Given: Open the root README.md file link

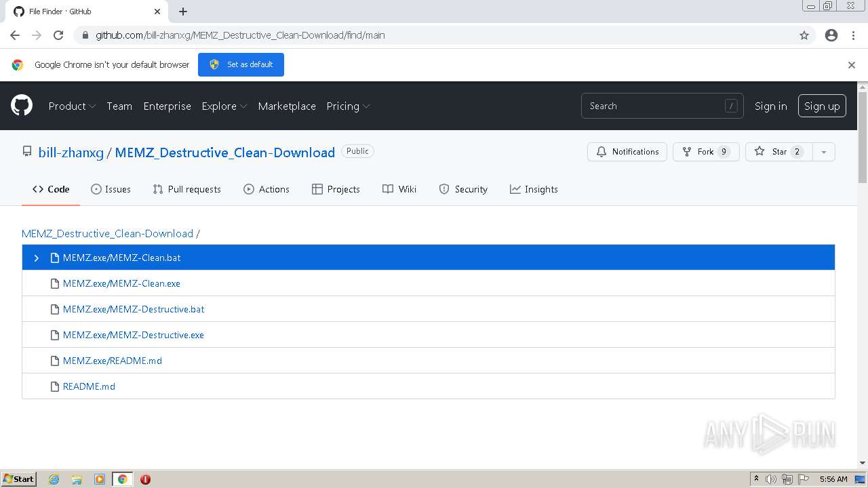Looking at the screenshot, I should pos(89,386).
